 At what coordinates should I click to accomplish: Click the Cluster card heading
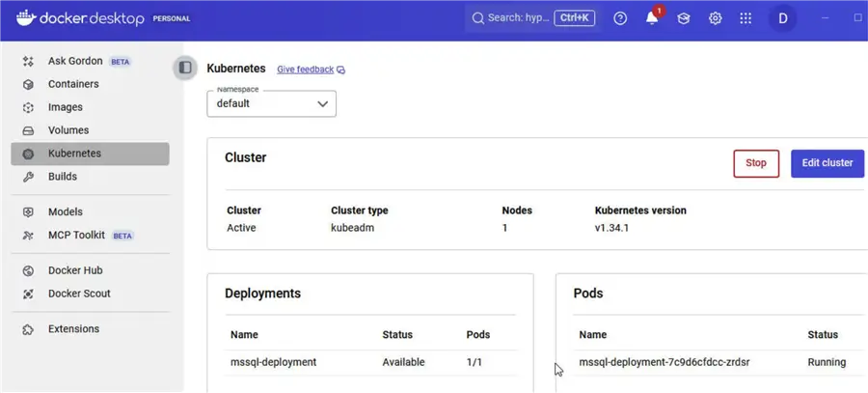[x=246, y=157]
